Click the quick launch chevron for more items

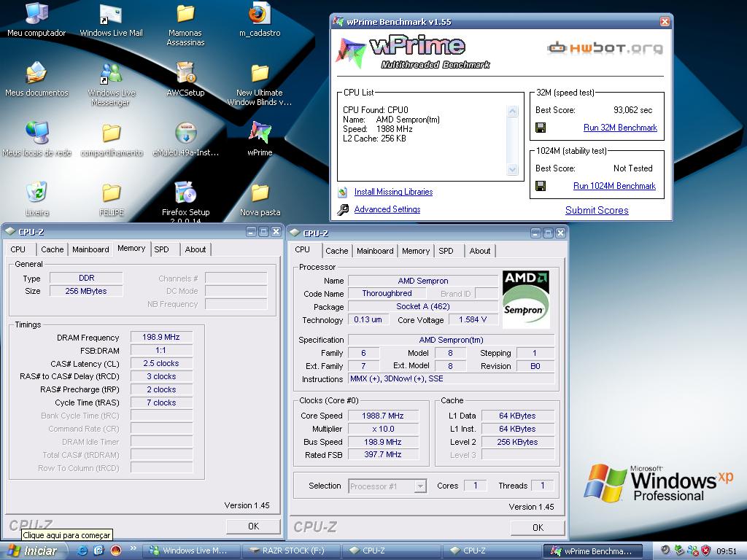pos(133,548)
